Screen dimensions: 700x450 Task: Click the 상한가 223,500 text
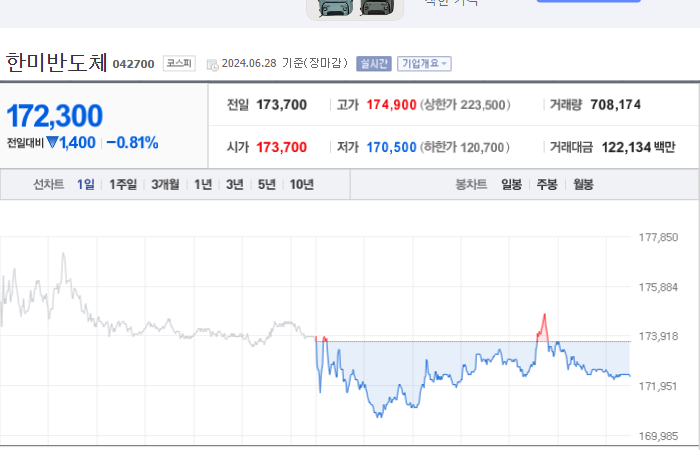click(x=465, y=105)
